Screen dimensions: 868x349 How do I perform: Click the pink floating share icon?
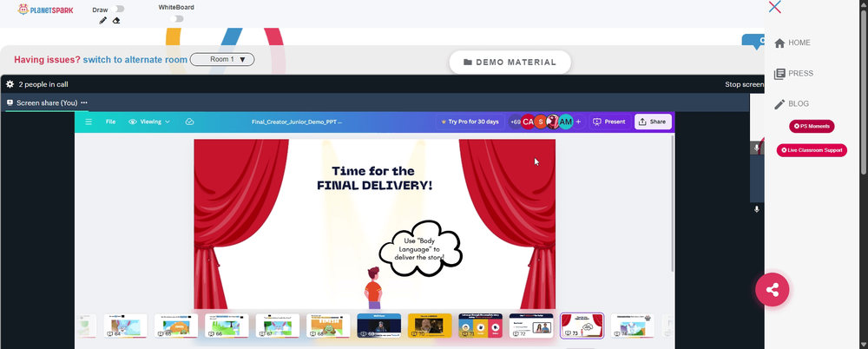point(773,290)
